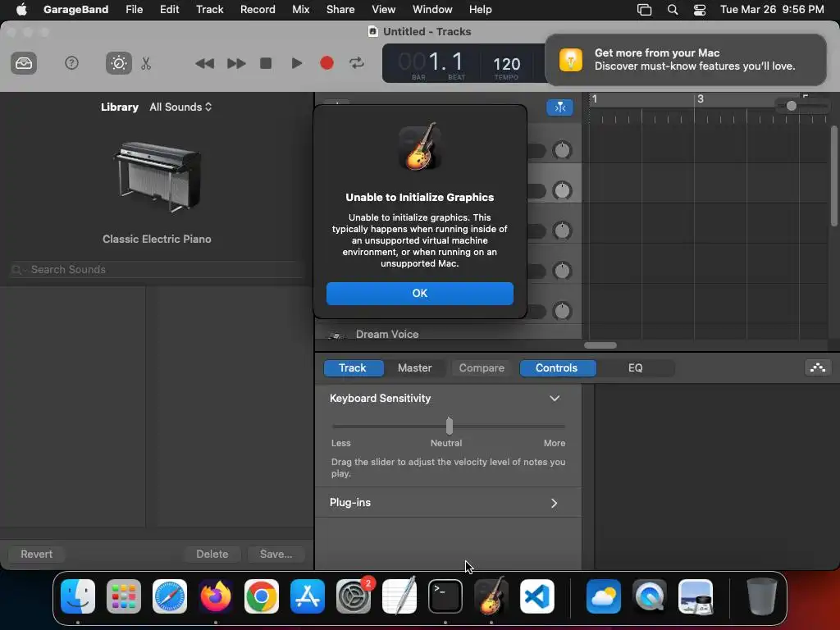840x630 pixels.
Task: Open the GarageBand app menu
Action: tap(75, 9)
